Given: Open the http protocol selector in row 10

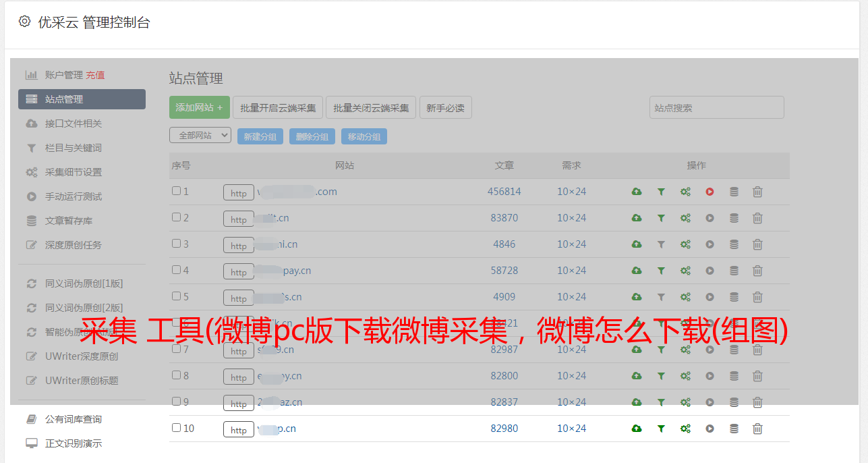Looking at the screenshot, I should coord(239,430).
